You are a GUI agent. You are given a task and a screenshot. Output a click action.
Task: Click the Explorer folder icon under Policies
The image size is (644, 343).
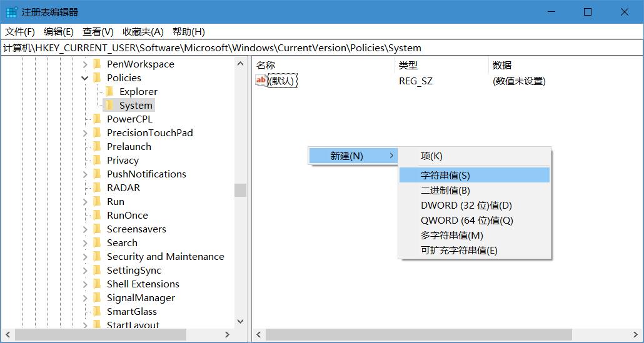click(x=109, y=91)
